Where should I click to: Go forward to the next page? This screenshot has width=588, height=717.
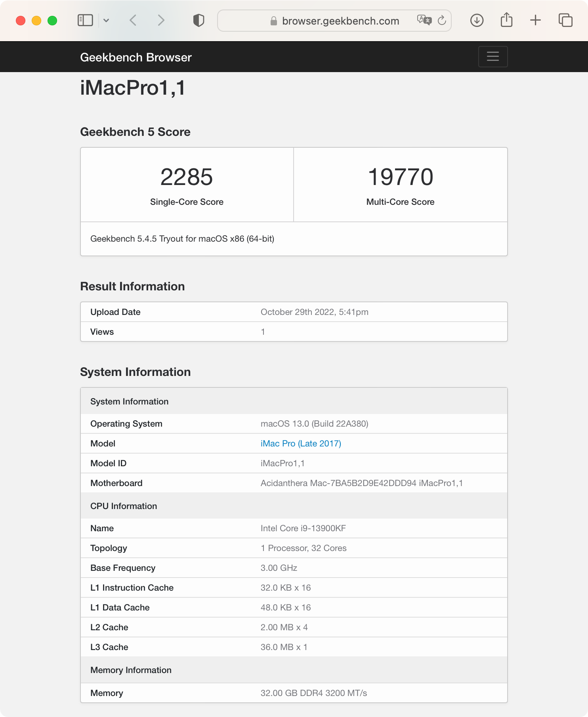(x=161, y=20)
